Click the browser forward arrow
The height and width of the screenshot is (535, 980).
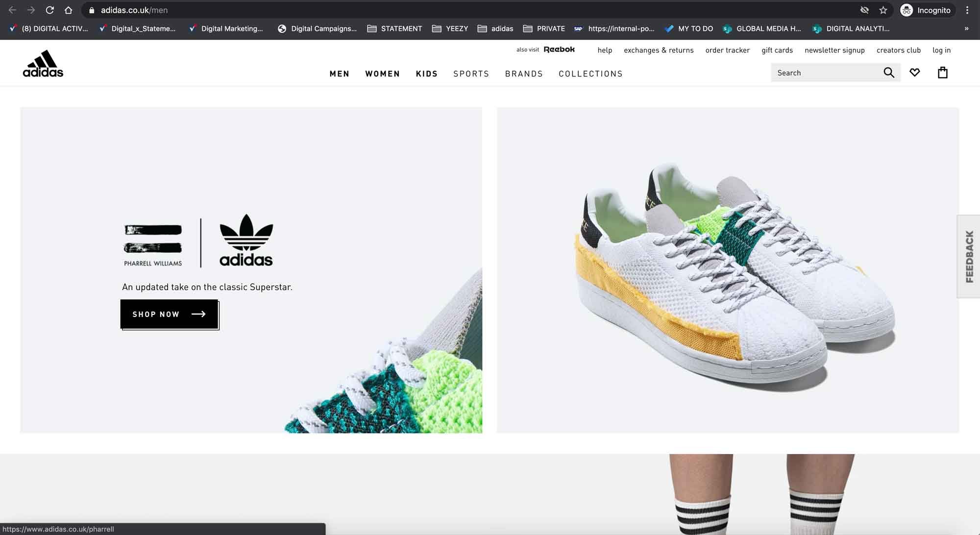(31, 10)
